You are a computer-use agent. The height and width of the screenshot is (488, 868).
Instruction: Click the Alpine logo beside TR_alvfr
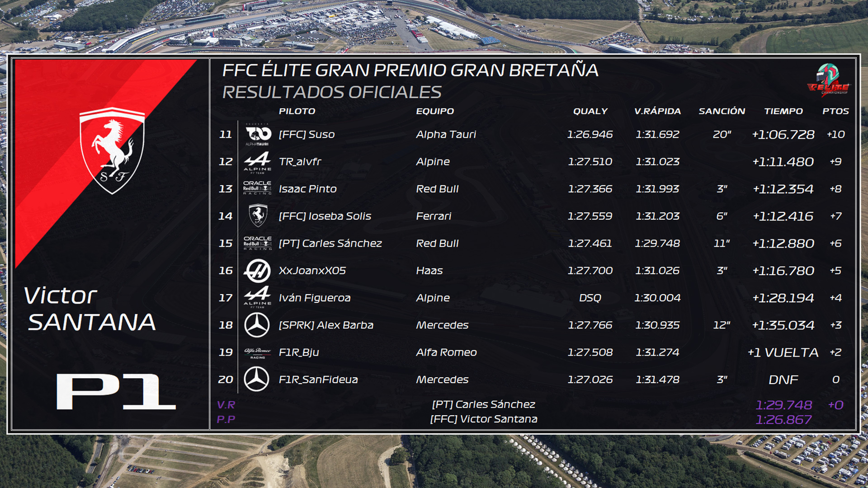[258, 163]
